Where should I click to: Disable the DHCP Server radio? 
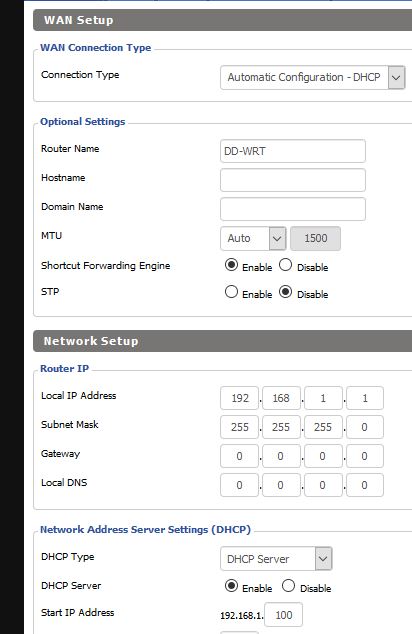pos(288,586)
